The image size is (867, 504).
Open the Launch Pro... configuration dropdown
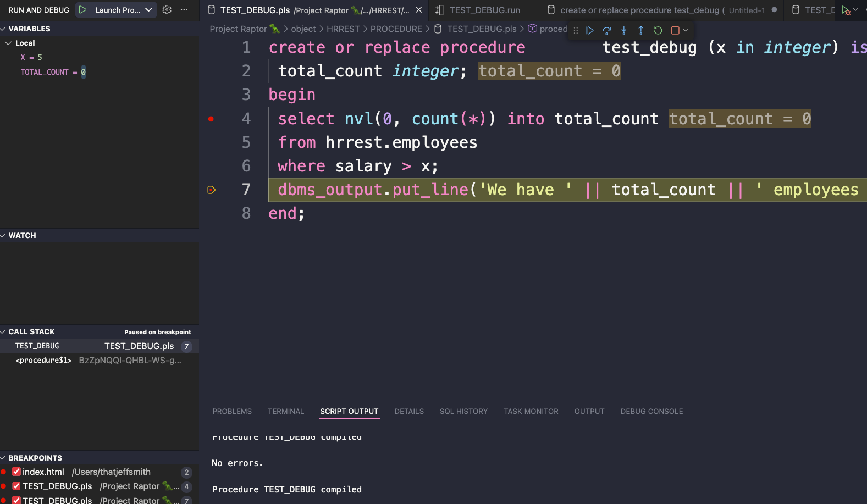point(123,10)
